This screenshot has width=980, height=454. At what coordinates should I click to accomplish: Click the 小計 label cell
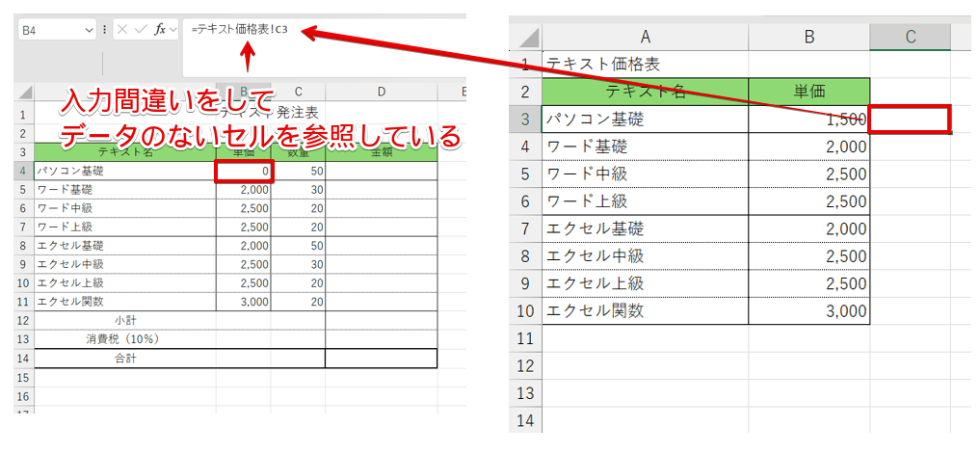(125, 320)
